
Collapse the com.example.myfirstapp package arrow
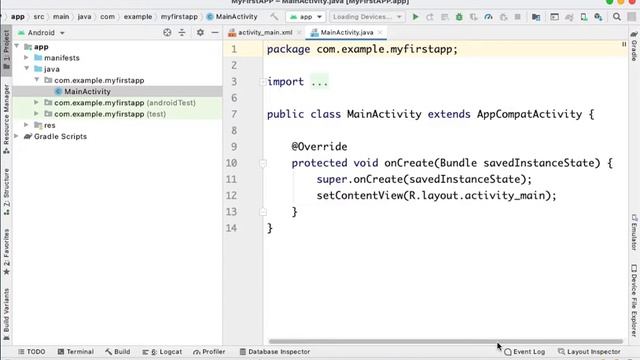tap(37, 80)
